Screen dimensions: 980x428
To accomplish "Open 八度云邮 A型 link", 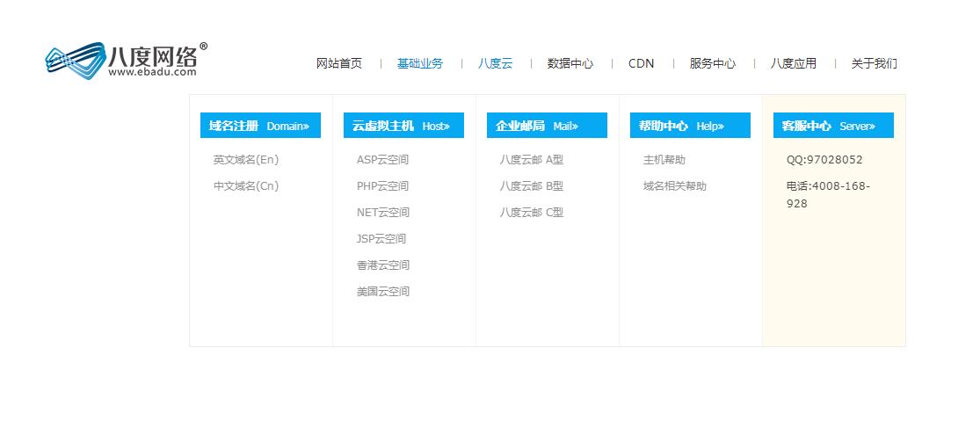I will click(x=531, y=160).
